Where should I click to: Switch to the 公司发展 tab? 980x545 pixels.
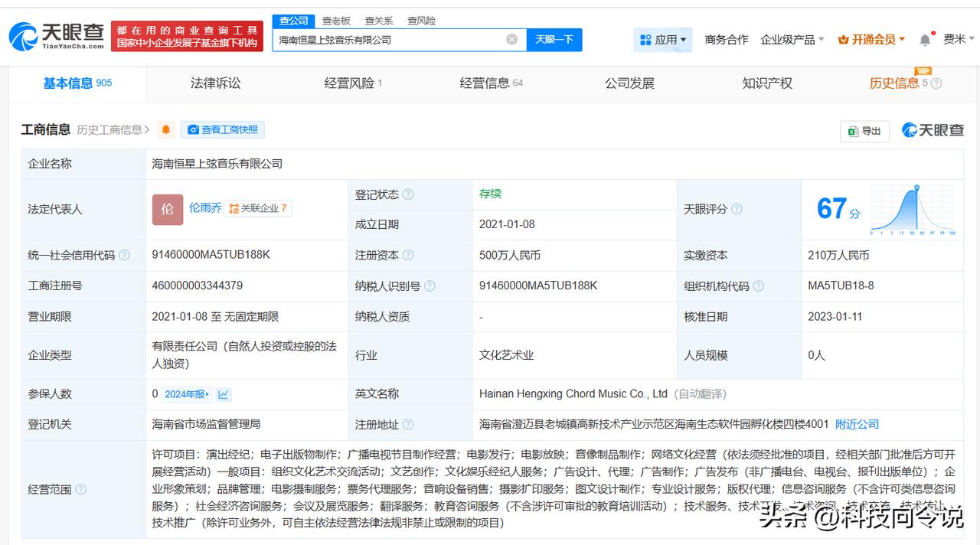click(x=629, y=83)
